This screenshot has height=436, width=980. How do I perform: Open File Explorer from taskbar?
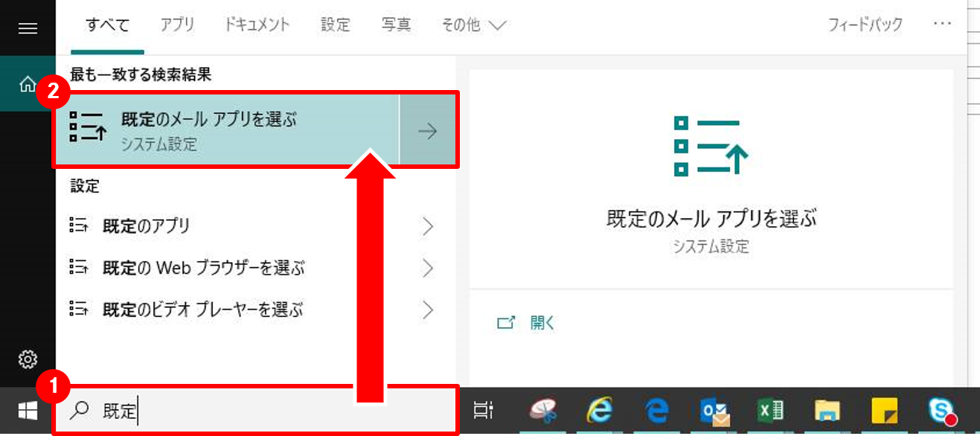[x=827, y=410]
